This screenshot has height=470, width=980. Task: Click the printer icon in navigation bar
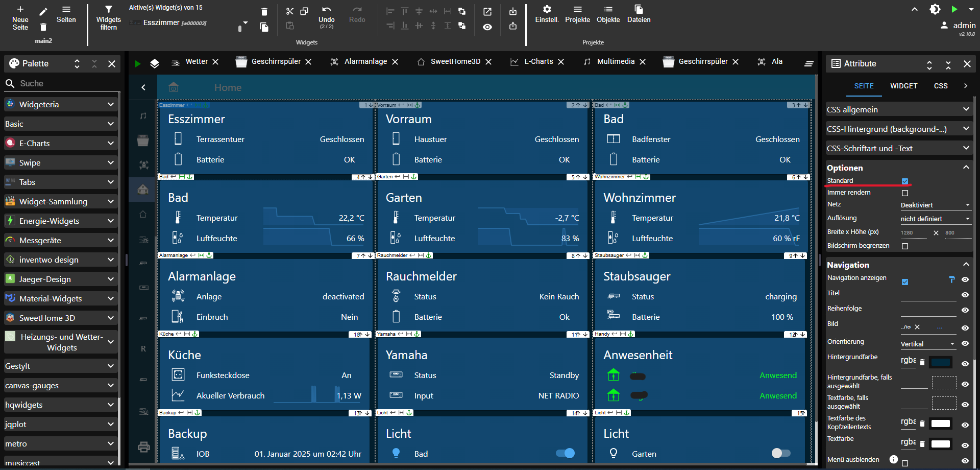click(x=143, y=447)
